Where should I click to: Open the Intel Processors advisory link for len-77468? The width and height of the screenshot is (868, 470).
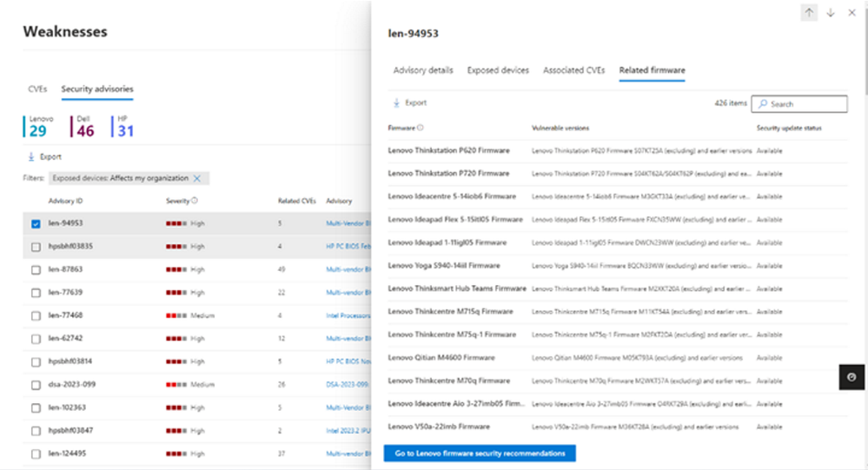pyautogui.click(x=348, y=315)
